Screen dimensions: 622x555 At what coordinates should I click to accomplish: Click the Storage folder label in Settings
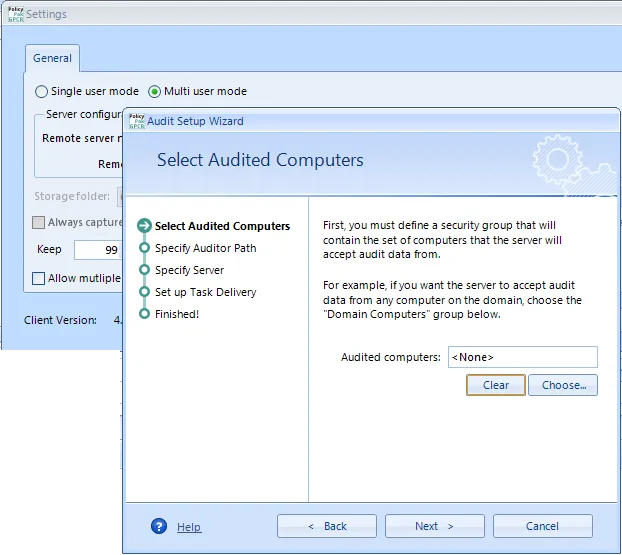(72, 196)
